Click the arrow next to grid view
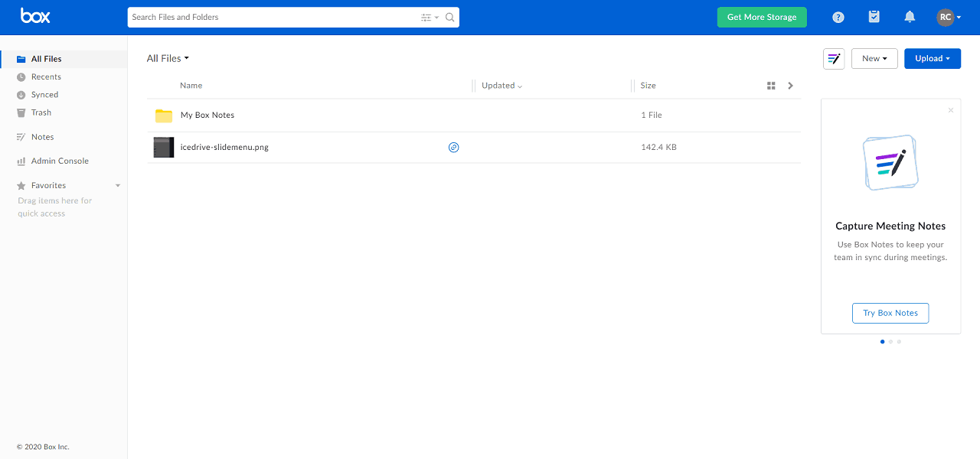The image size is (980, 459). [x=790, y=86]
